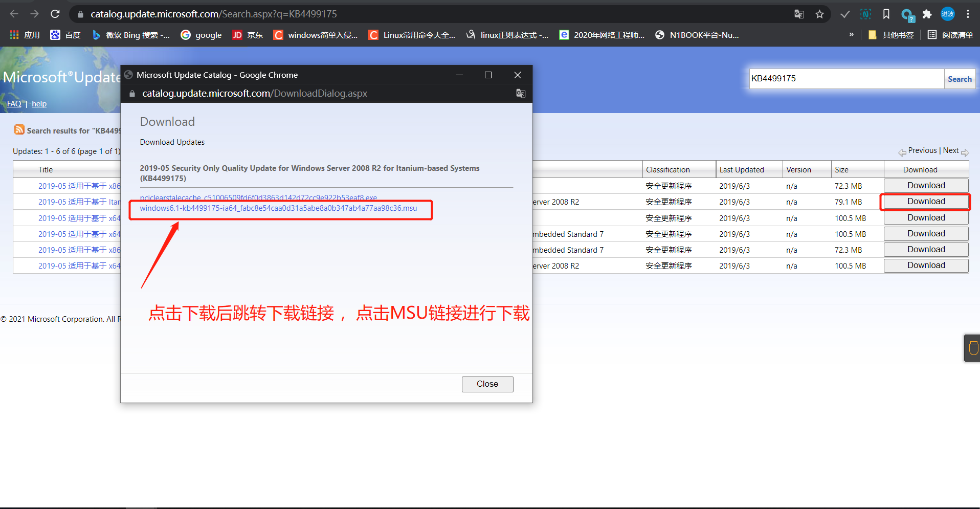This screenshot has height=509, width=980.
Task: Open the last row's 2019-05 x64 title
Action: point(79,265)
